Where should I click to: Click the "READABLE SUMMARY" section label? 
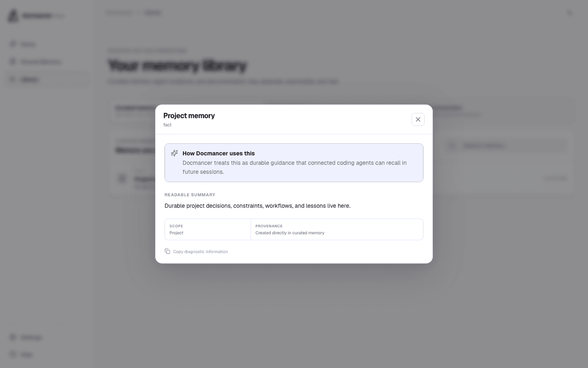190,195
